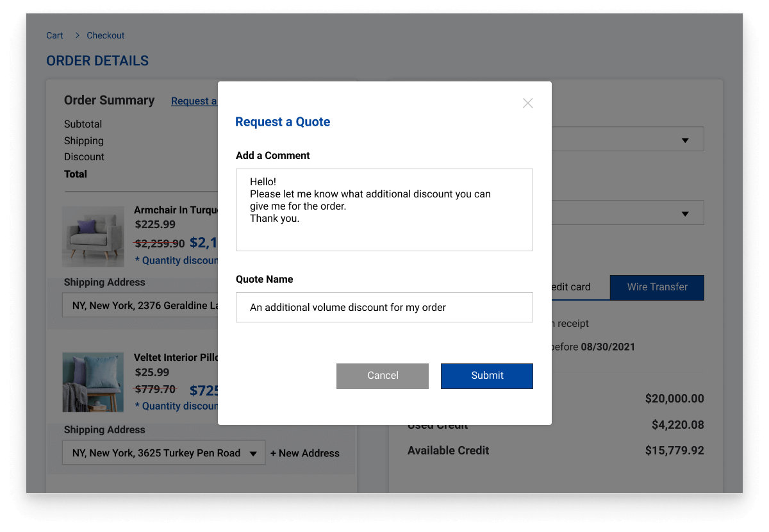Open the Veltet Interior Pillow thumbnail

click(93, 382)
